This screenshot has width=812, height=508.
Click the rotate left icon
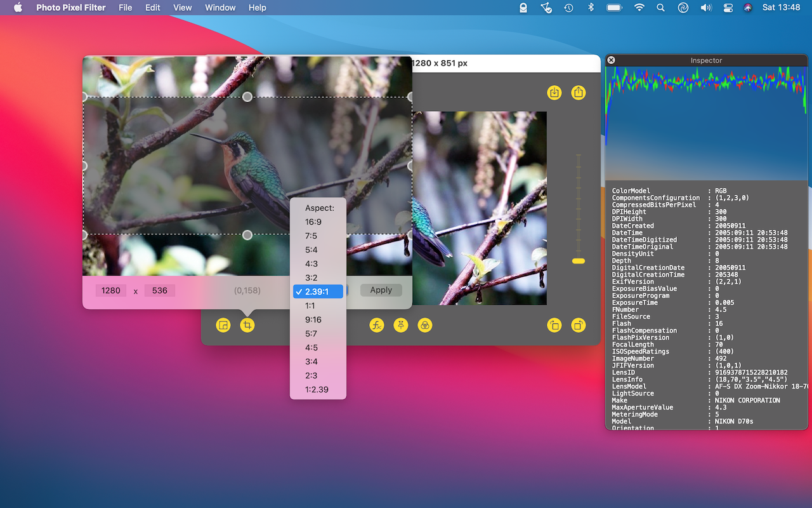[x=554, y=325]
